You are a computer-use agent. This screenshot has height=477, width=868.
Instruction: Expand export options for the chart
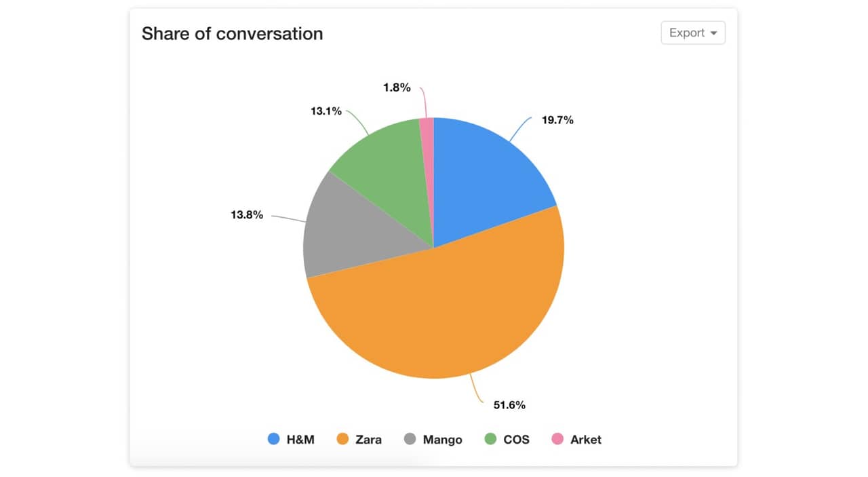tap(692, 33)
